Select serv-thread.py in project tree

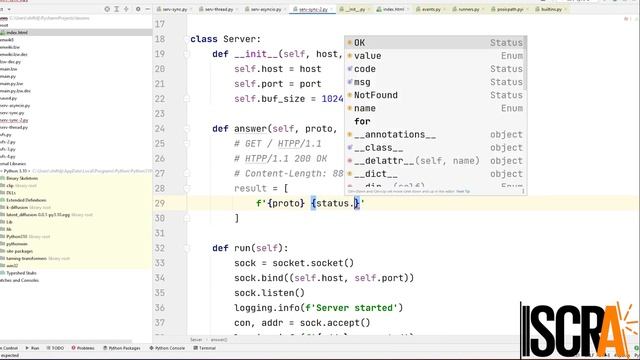tap(14, 127)
